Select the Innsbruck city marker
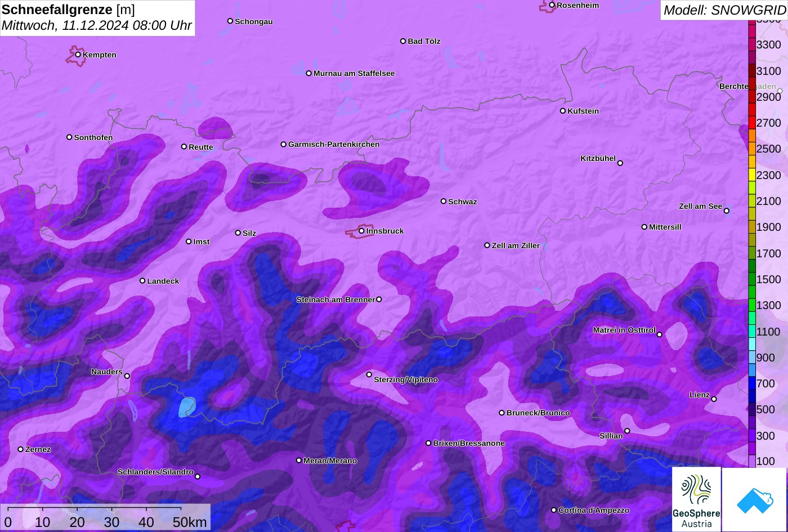This screenshot has width=788, height=532. click(x=361, y=231)
